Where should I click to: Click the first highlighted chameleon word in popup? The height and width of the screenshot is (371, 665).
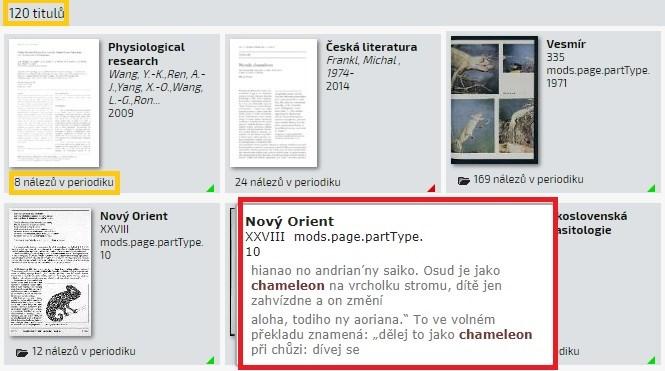288,286
